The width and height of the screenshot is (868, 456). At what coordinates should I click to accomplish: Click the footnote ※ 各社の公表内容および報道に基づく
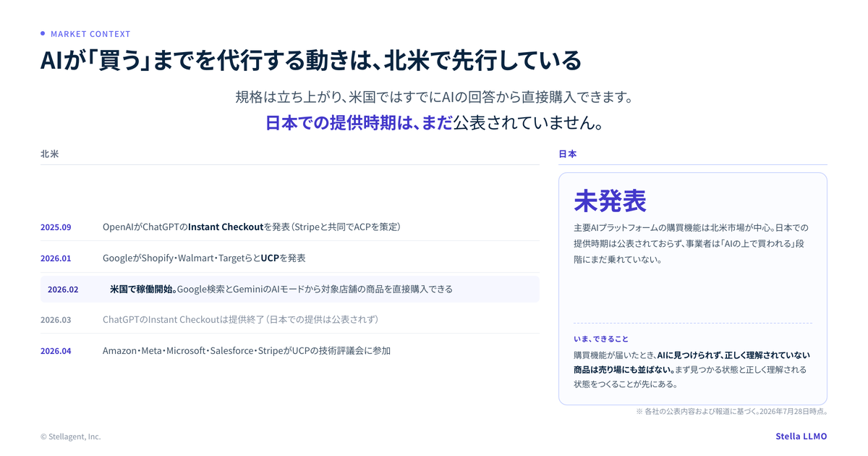coord(731,411)
